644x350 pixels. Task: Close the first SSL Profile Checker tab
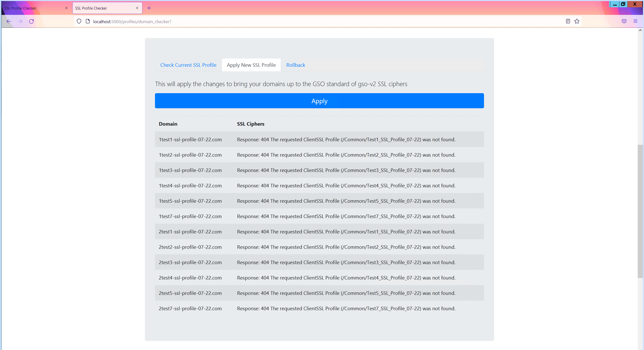(66, 8)
